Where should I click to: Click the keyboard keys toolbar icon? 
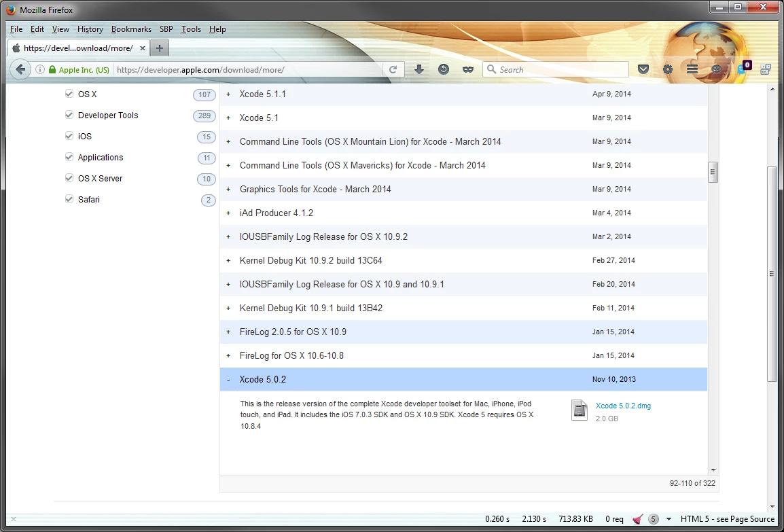(x=766, y=69)
